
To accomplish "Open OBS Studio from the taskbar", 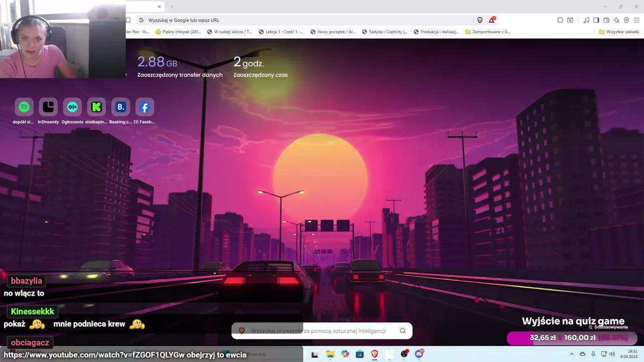I will pos(405,354).
